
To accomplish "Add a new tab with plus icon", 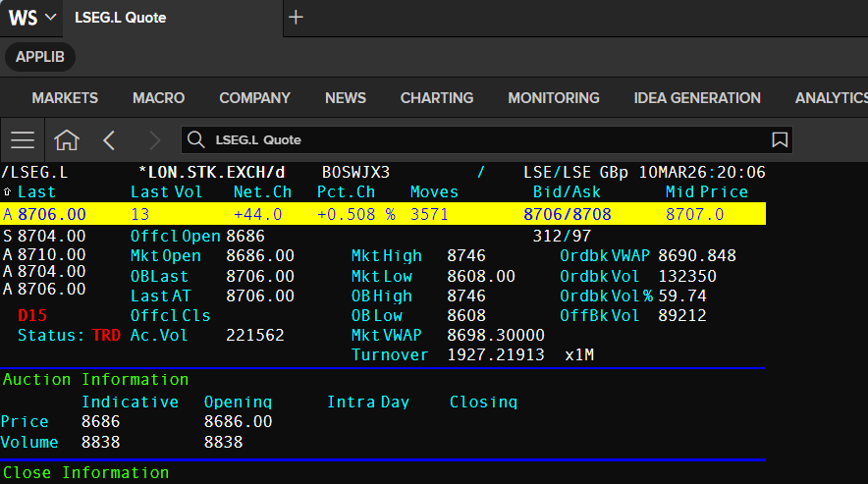I will coord(297,17).
